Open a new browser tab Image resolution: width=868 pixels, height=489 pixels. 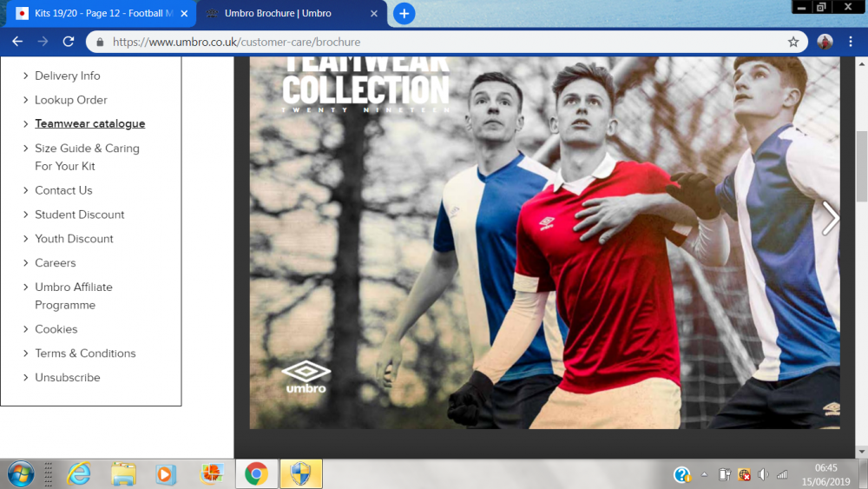pos(404,14)
